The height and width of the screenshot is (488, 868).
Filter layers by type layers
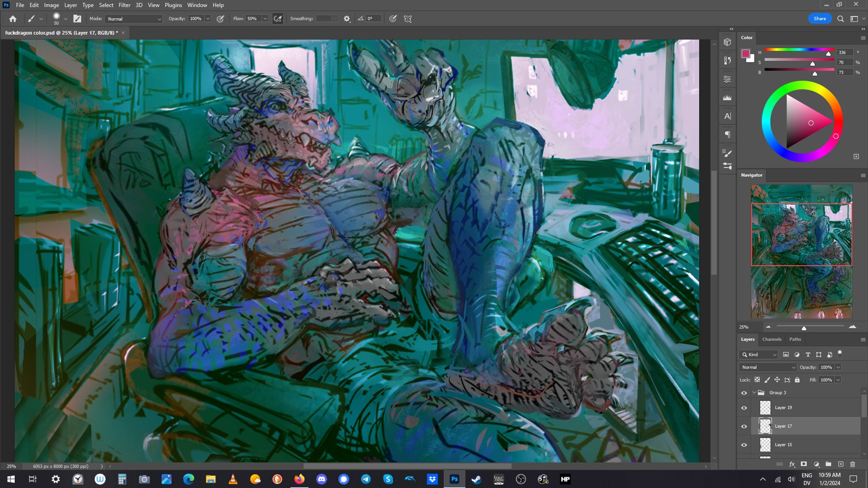pos(808,355)
